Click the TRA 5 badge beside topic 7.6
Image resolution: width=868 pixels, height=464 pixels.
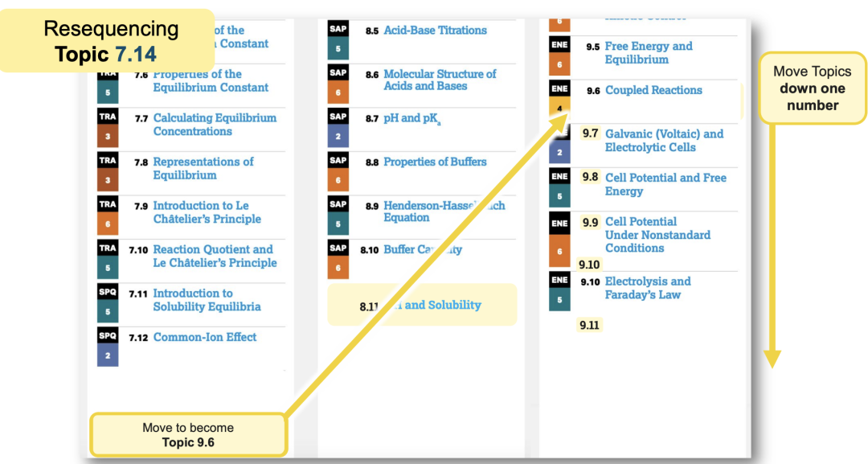[108, 84]
